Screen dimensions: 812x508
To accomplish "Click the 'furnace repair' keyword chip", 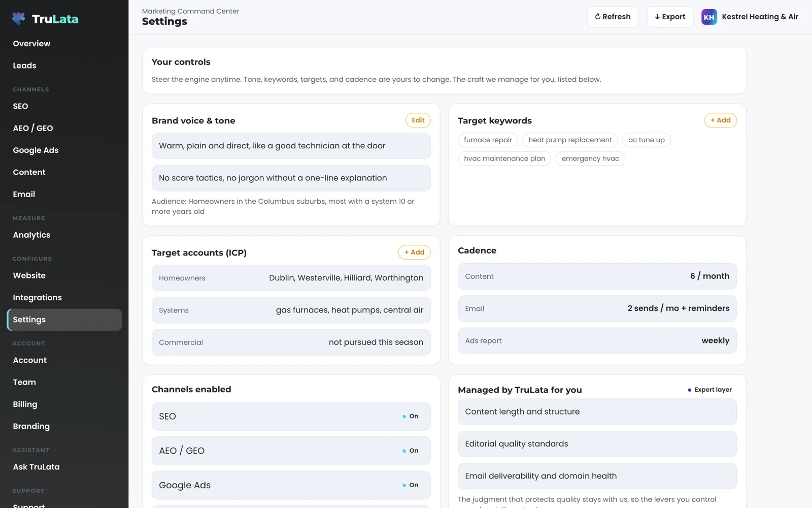I will click(488, 140).
